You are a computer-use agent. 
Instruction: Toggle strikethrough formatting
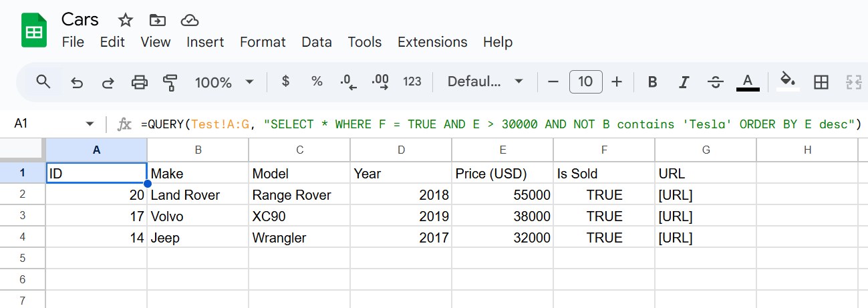click(x=716, y=82)
